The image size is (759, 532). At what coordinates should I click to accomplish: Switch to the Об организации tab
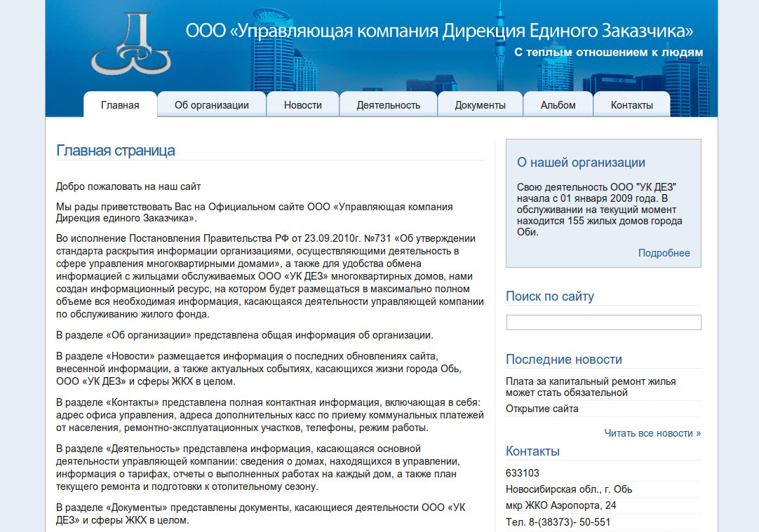[x=212, y=105]
